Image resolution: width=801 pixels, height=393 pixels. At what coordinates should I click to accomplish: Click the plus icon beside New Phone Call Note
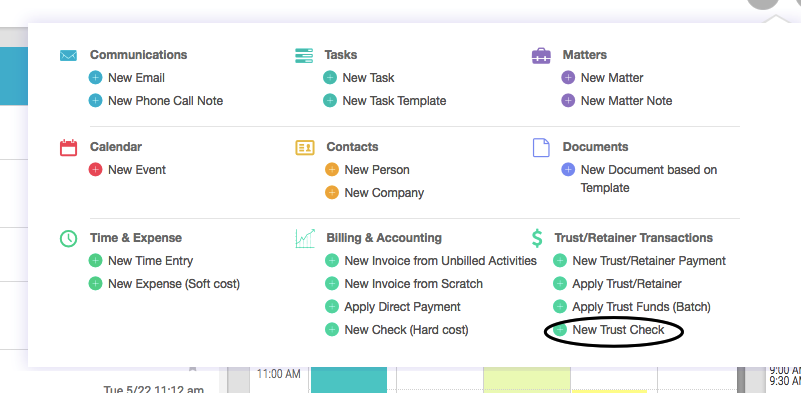96,101
